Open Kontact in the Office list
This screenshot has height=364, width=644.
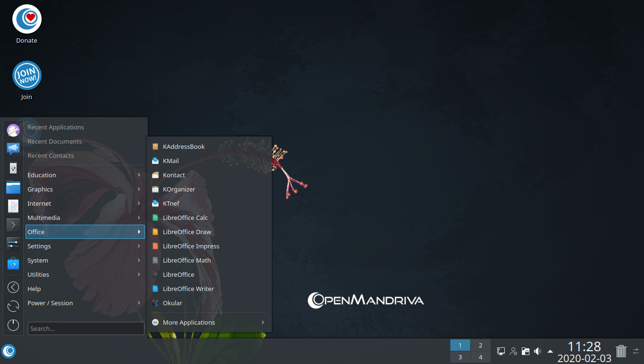(209, 175)
